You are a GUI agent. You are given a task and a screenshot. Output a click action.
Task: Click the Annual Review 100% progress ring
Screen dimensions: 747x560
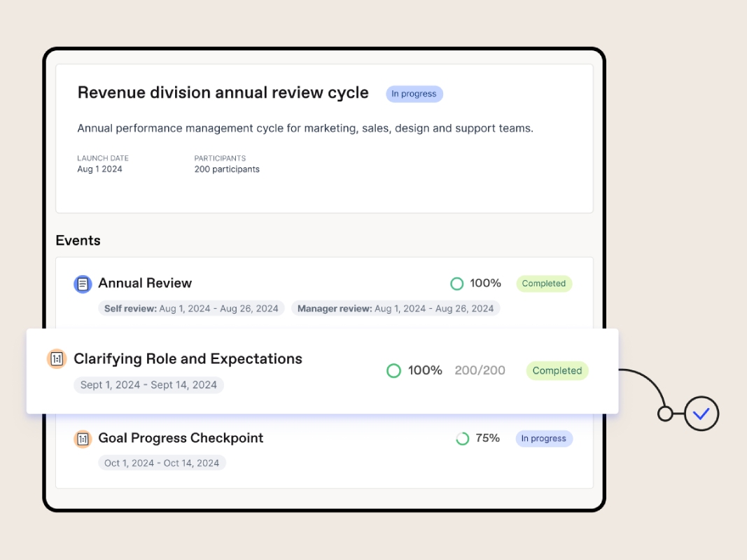(456, 283)
